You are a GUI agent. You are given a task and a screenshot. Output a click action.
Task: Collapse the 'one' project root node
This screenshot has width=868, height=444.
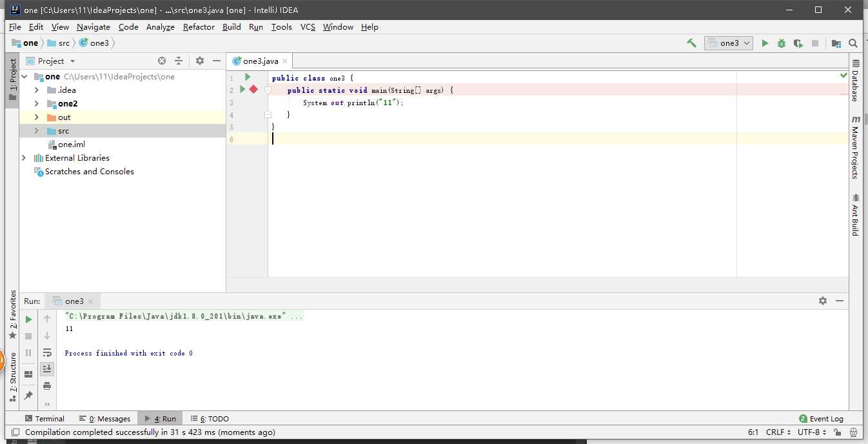pos(25,76)
